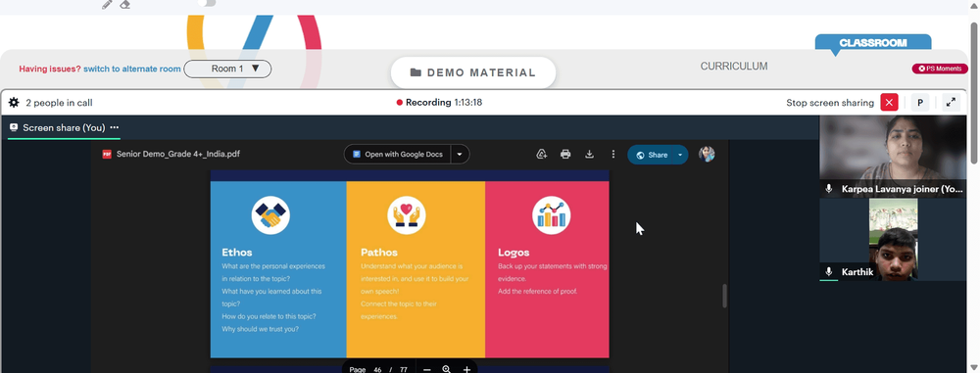Open the Demo Material tab
This screenshot has width=980, height=373.
[x=473, y=72]
